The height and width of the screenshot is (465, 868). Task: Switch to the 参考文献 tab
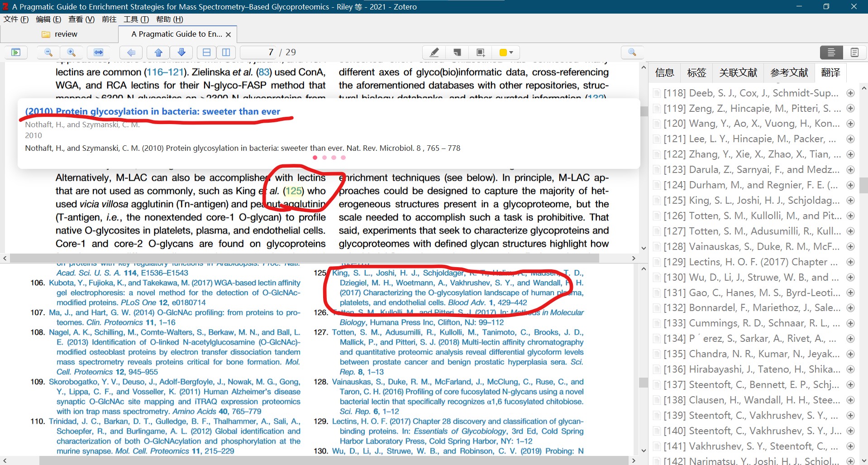pos(788,72)
